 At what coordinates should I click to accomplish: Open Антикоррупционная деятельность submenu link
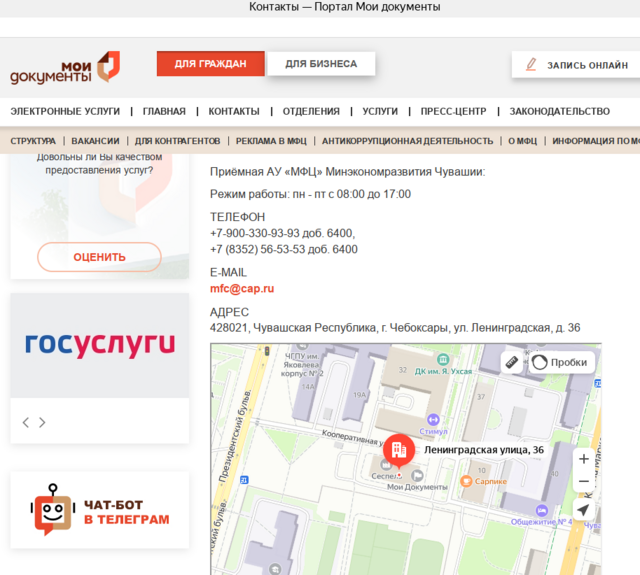pyautogui.click(x=407, y=141)
